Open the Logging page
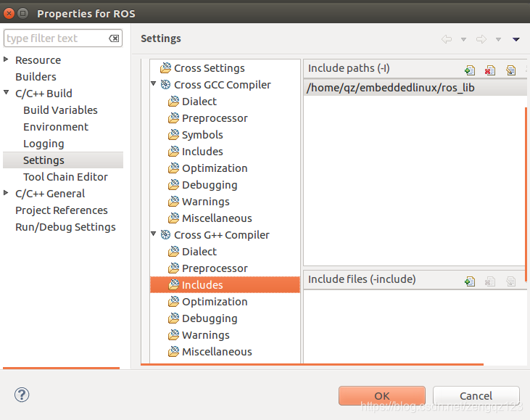Image resolution: width=530 pixels, height=420 pixels. [x=44, y=144]
